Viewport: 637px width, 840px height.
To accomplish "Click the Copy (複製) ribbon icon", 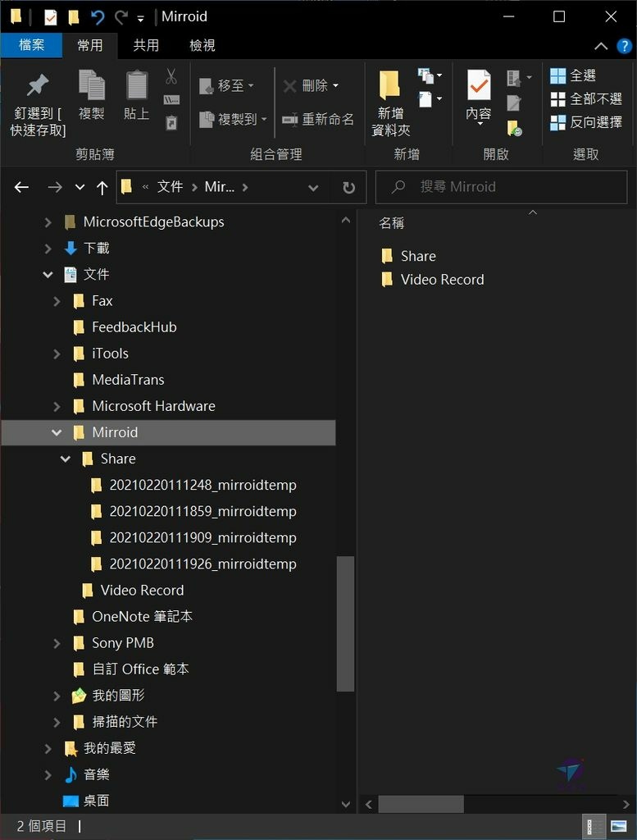I will (92, 85).
